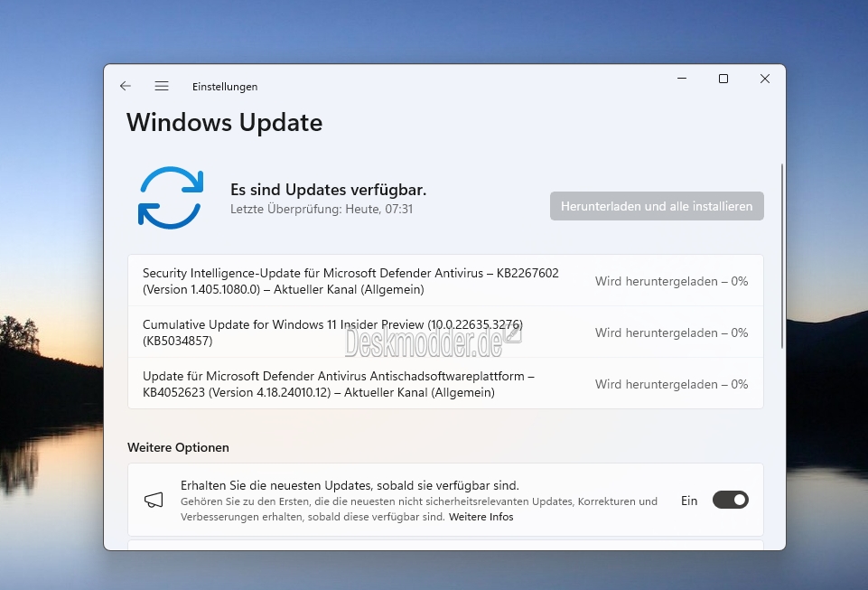This screenshot has width=868, height=590.
Task: Click the back arrow in Settings
Action: [126, 86]
